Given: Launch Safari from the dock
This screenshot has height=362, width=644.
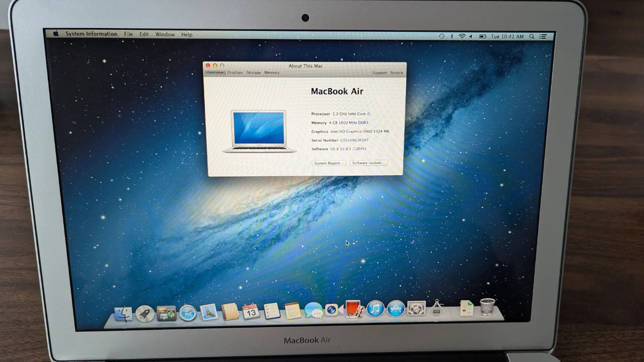Looking at the screenshot, I should (x=188, y=313).
